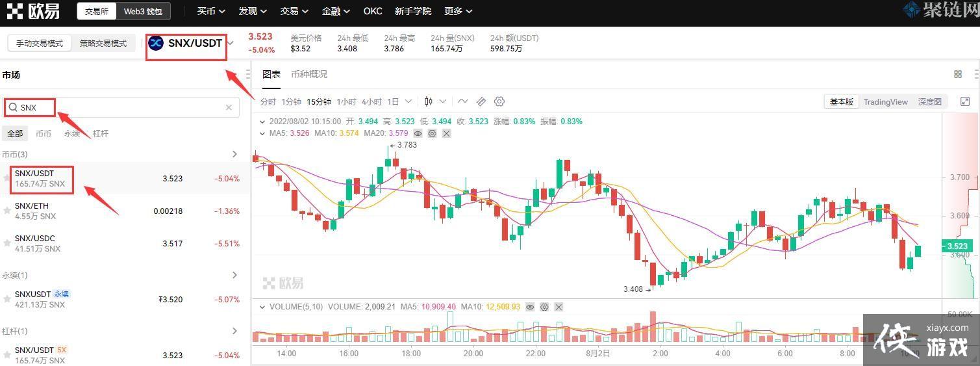Open the candlestick chart style selector
Image resolution: width=980 pixels, height=366 pixels.
[429, 101]
